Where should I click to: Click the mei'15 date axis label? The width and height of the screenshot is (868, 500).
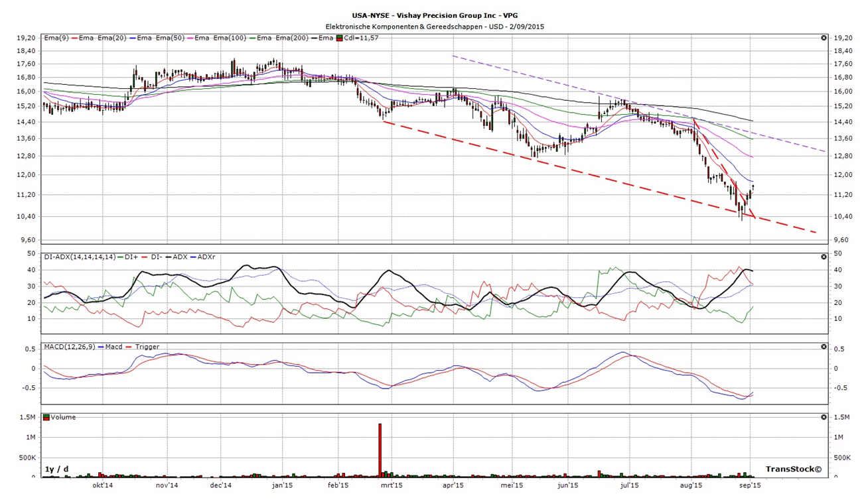[x=511, y=485]
